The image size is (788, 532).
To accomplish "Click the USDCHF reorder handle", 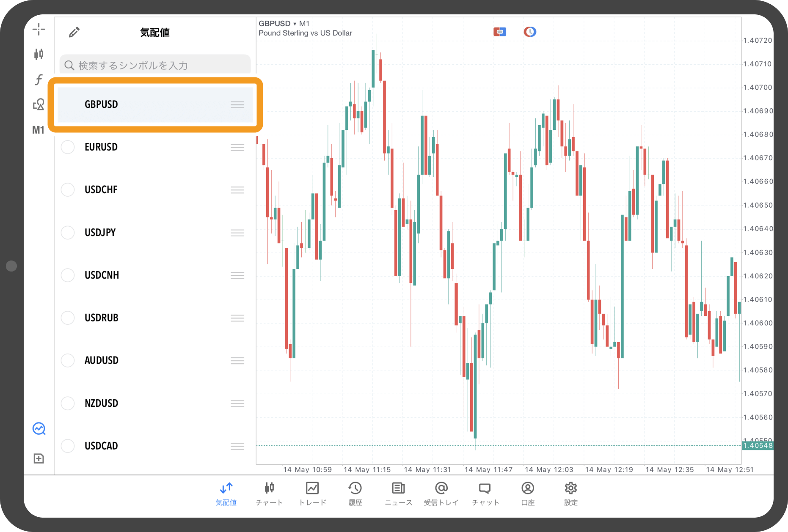I will [x=237, y=190].
